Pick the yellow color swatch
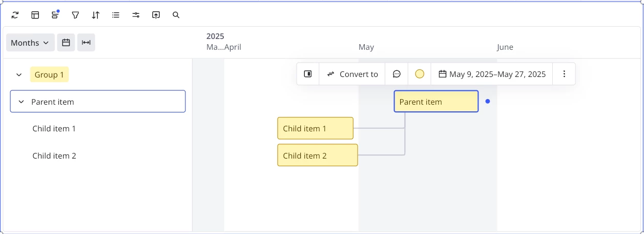 (x=420, y=74)
